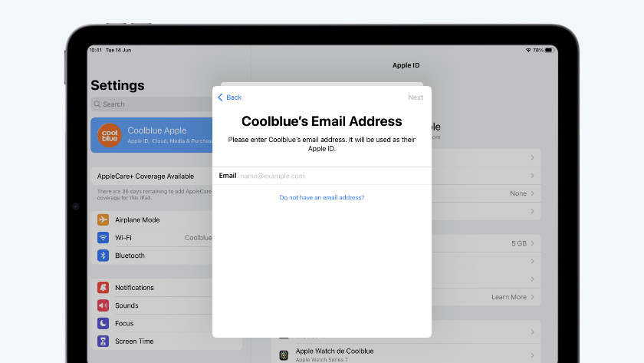
Task: Tap the Focus moon icon
Action: tap(103, 323)
